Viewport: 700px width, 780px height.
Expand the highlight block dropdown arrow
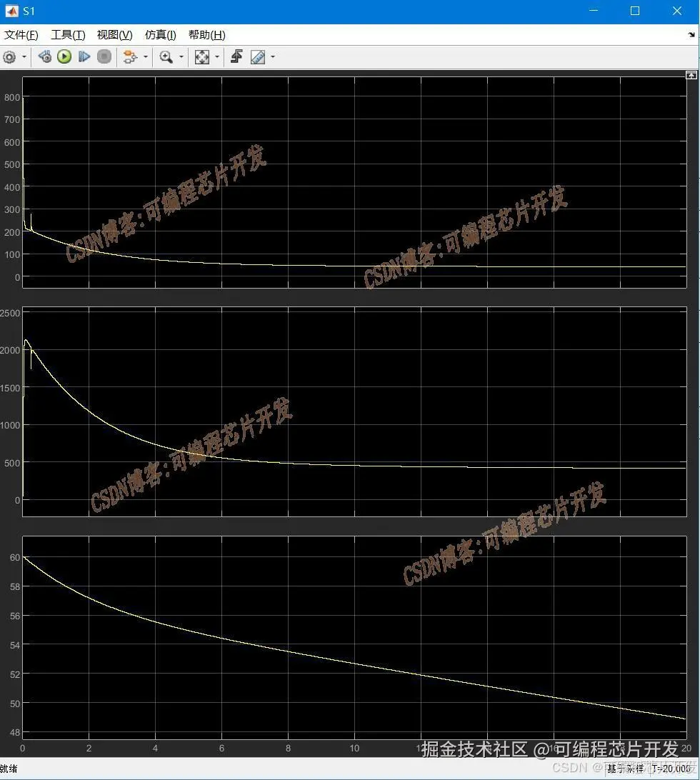pyautogui.click(x=145, y=57)
